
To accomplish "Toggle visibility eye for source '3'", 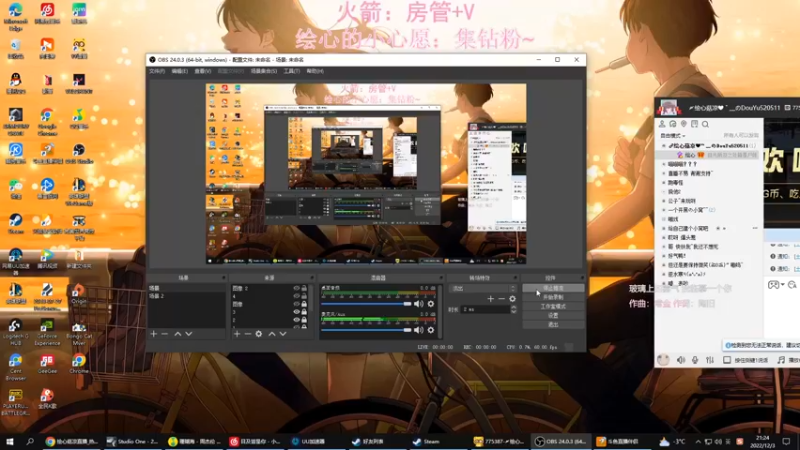I will click(296, 312).
